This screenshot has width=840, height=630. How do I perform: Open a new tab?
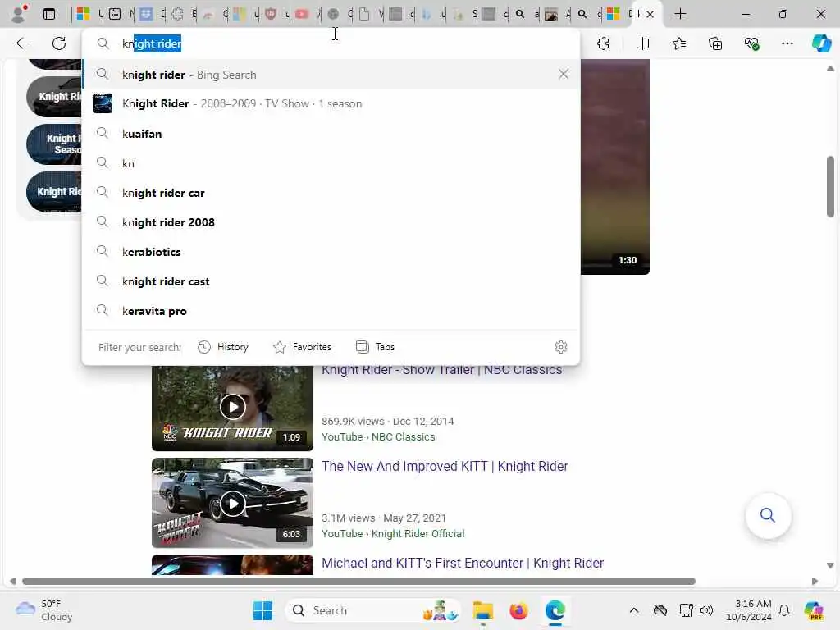[x=680, y=14]
